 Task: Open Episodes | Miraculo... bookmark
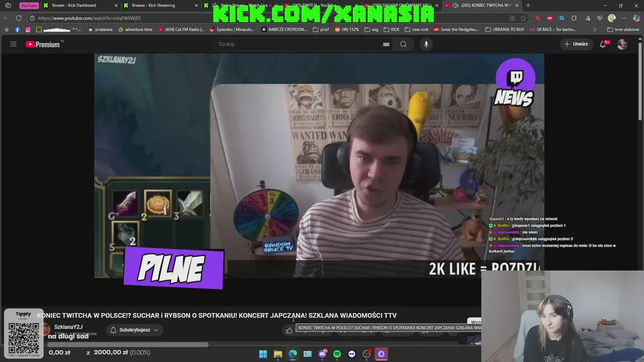point(232,30)
